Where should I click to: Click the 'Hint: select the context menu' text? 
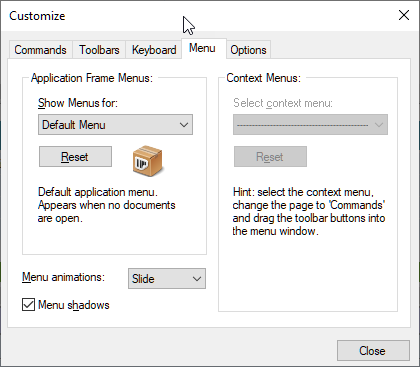tap(309, 211)
